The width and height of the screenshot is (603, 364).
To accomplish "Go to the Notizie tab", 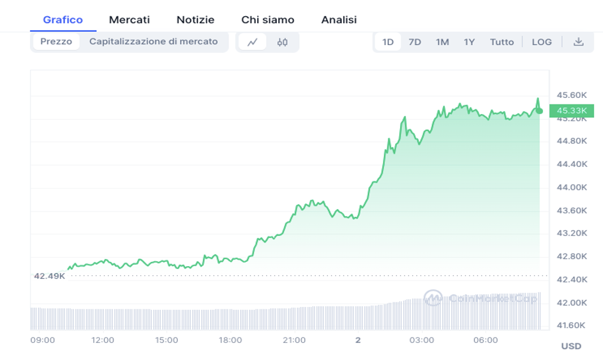I will click(x=195, y=20).
